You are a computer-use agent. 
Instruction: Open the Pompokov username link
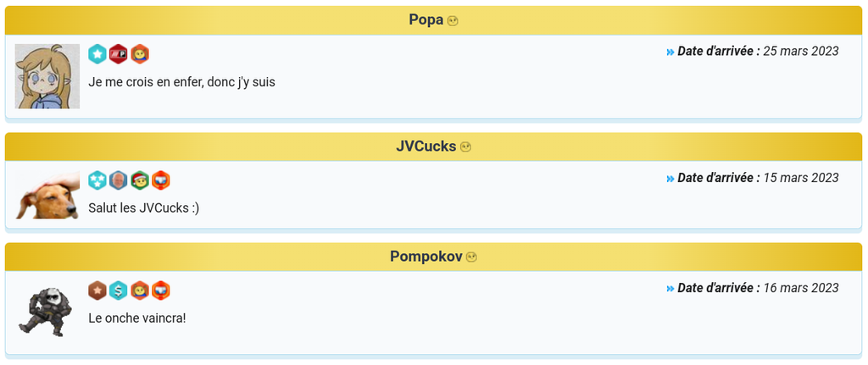click(x=426, y=257)
